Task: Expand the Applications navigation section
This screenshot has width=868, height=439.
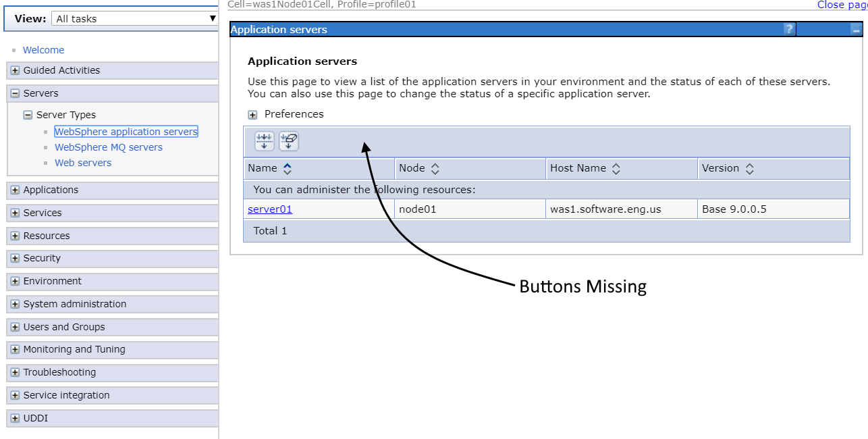Action: click(15, 190)
